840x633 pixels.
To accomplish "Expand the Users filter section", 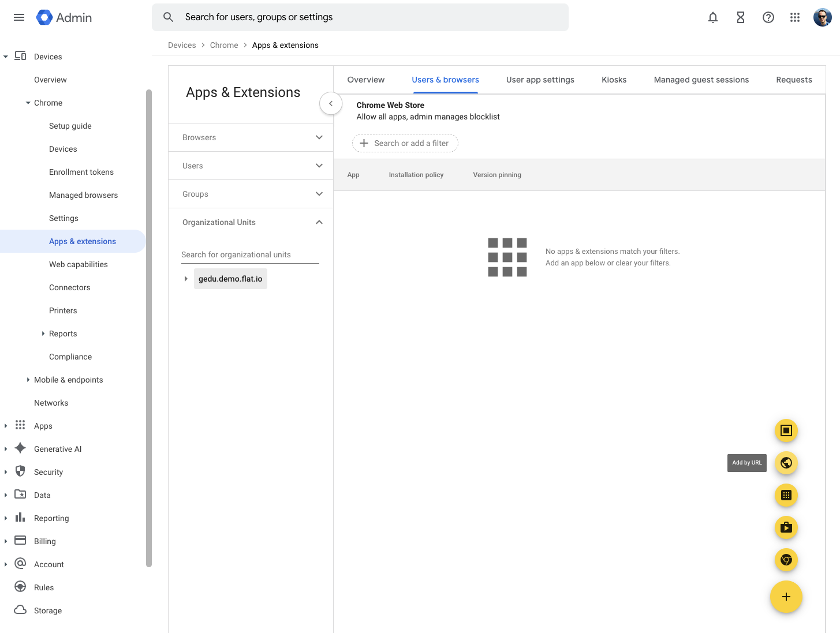I will [x=319, y=166].
